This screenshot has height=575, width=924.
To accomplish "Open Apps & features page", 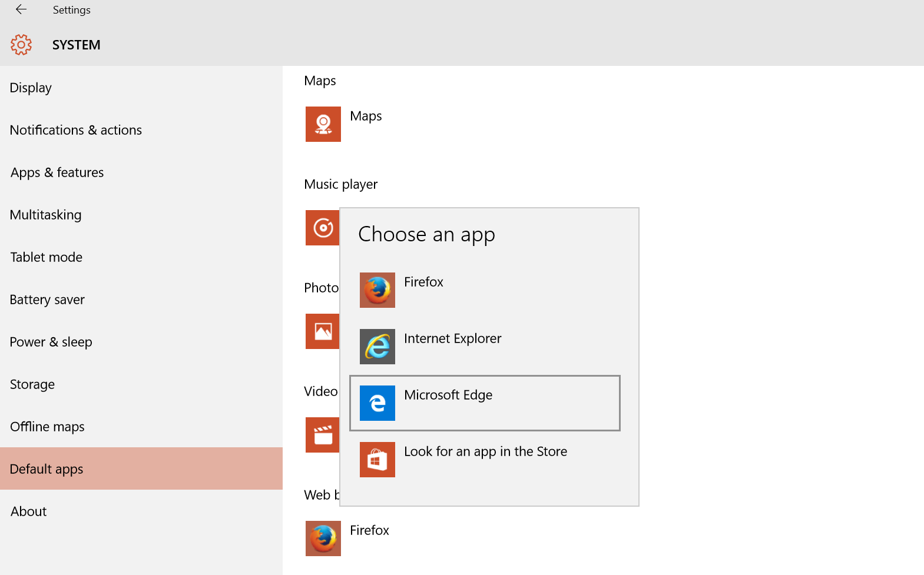I will coord(141,172).
